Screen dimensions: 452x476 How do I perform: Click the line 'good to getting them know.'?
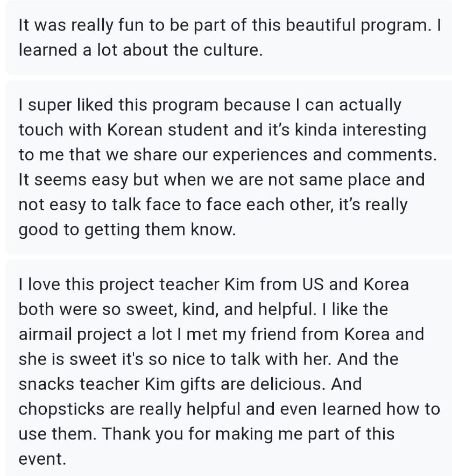tap(127, 230)
